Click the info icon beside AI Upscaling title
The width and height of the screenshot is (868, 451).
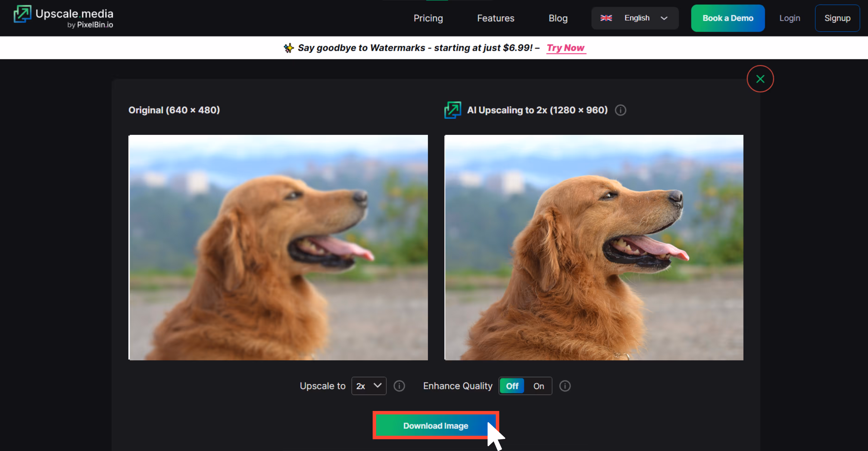(620, 110)
